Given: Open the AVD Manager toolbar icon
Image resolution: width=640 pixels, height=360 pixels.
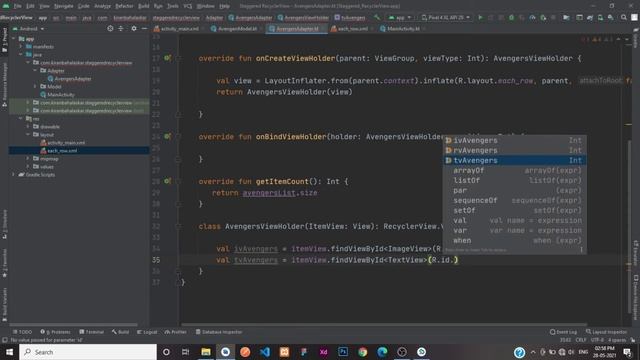Looking at the screenshot, I should 600,18.
